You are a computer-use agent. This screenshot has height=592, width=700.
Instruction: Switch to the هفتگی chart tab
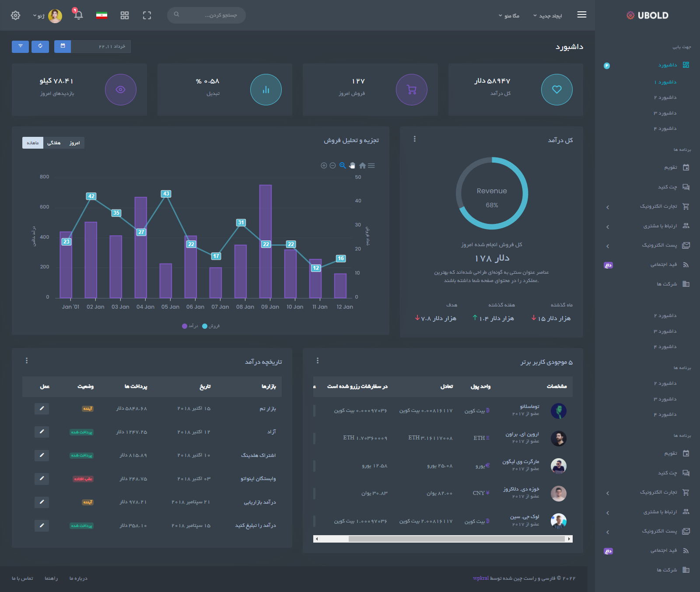tap(54, 143)
